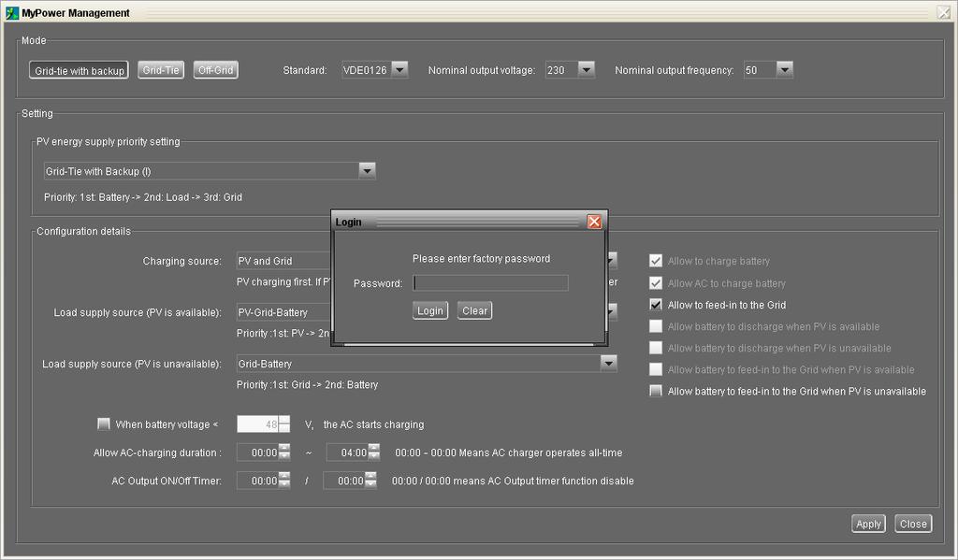Click the Clear button in Login dialog
958x560 pixels.
click(x=474, y=310)
